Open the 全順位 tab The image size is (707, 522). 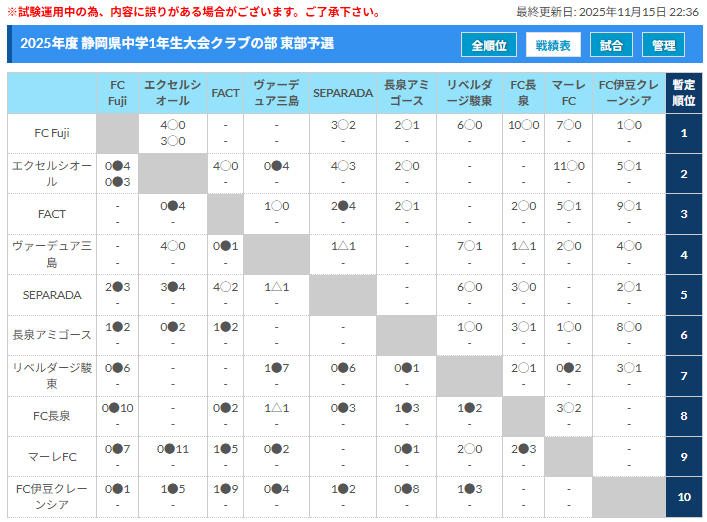tap(489, 45)
